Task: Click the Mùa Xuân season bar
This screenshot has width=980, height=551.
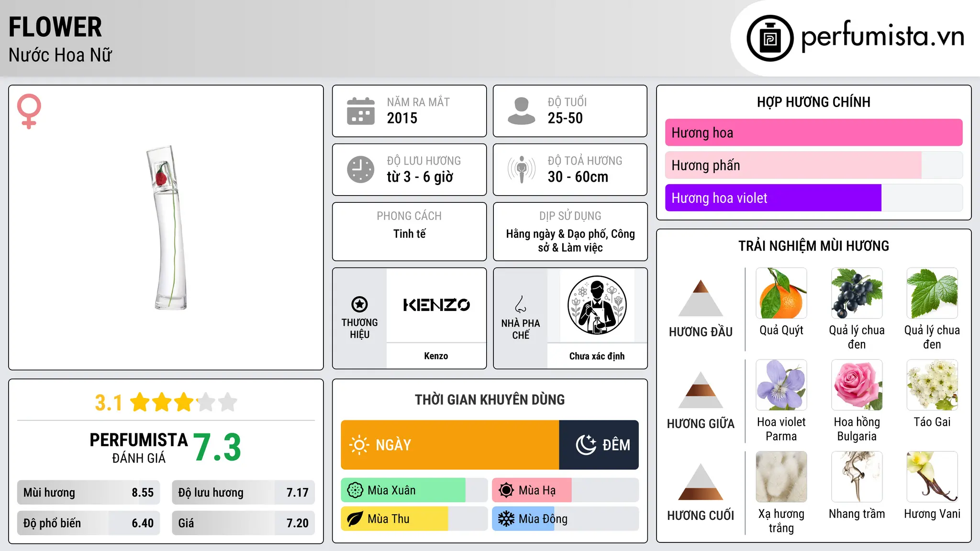Action: point(414,490)
